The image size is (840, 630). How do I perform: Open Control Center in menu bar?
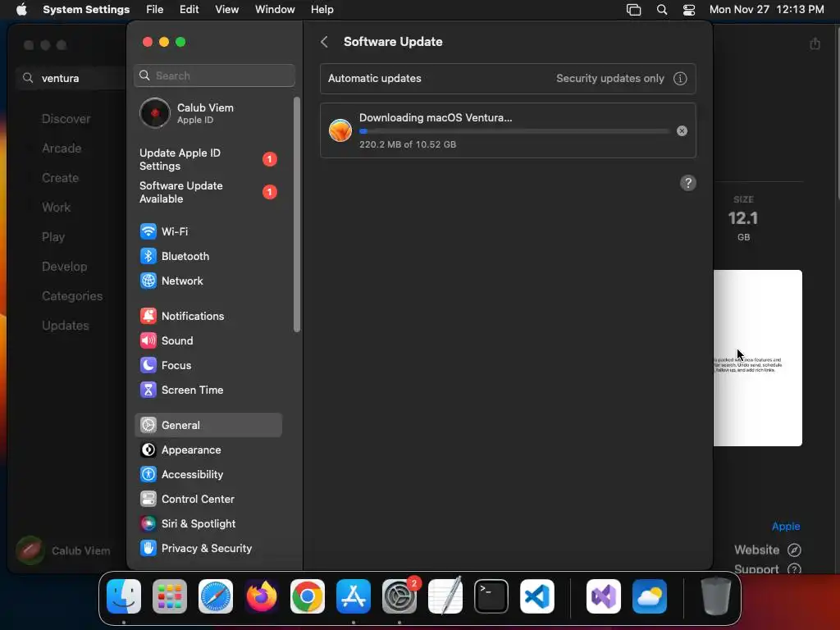click(689, 9)
